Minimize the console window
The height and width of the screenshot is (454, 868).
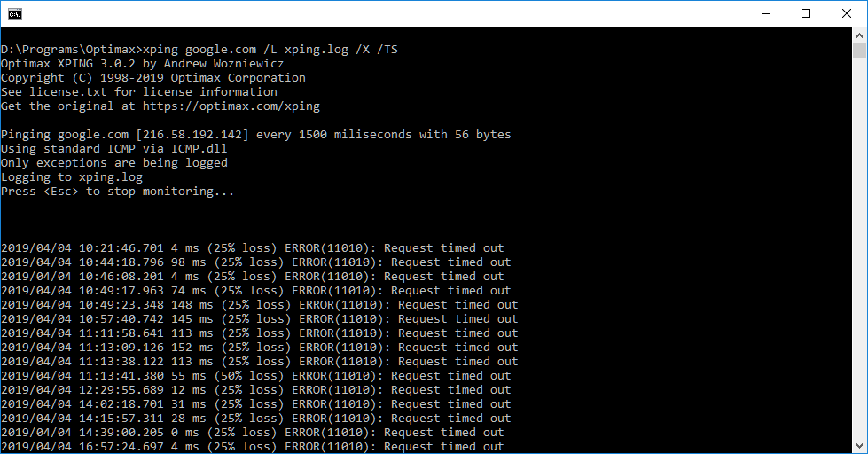765,13
